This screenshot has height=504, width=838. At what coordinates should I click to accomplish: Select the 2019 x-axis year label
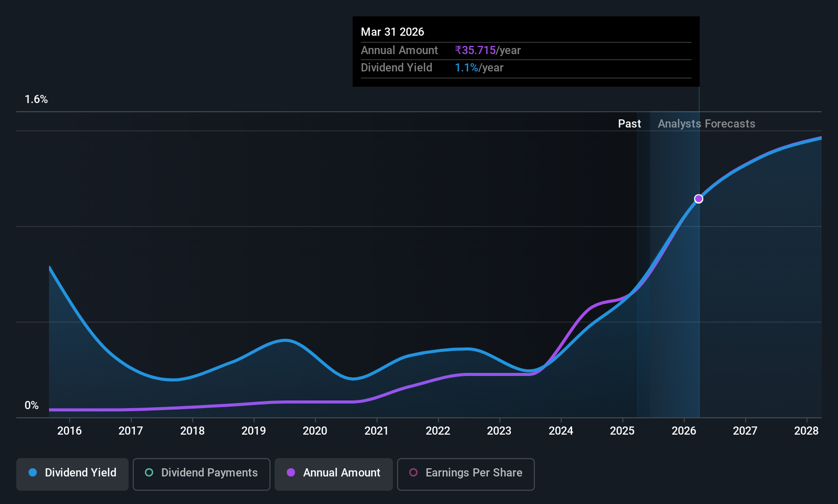(x=254, y=431)
